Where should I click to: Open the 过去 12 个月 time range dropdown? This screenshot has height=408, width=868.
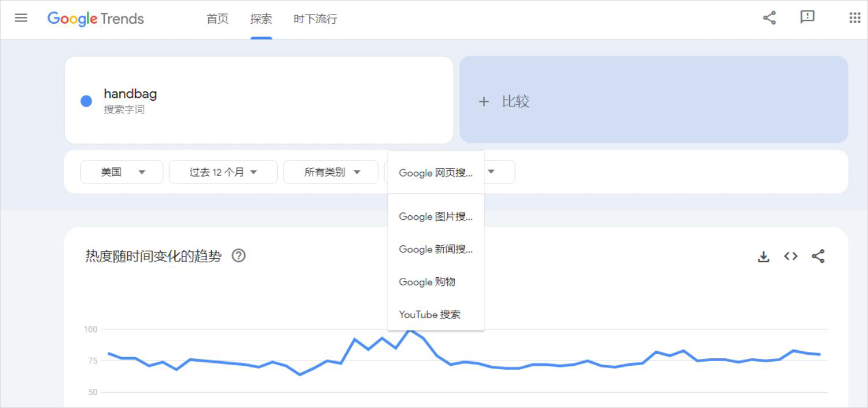click(223, 172)
